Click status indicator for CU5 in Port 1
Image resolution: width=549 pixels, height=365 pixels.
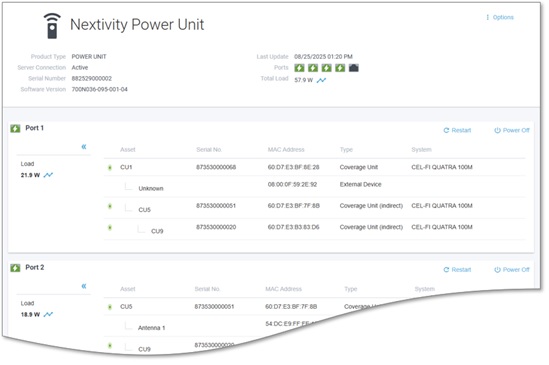pos(110,206)
